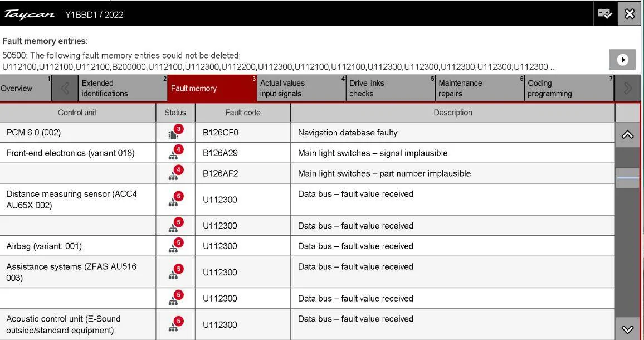The height and width of the screenshot is (340, 644).
Task: Select Acoustic control unit (E-Sound) row
Action: point(64,324)
